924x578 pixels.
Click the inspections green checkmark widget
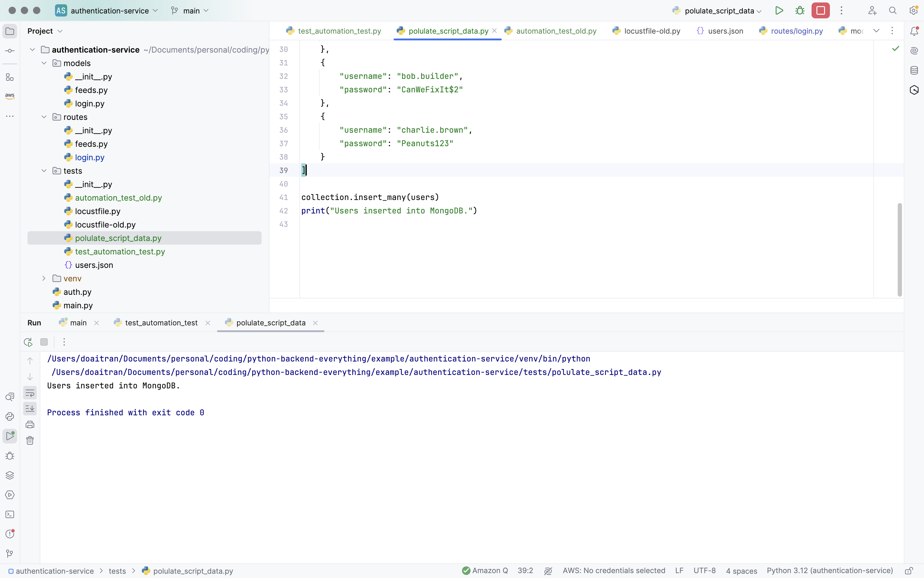(x=895, y=49)
